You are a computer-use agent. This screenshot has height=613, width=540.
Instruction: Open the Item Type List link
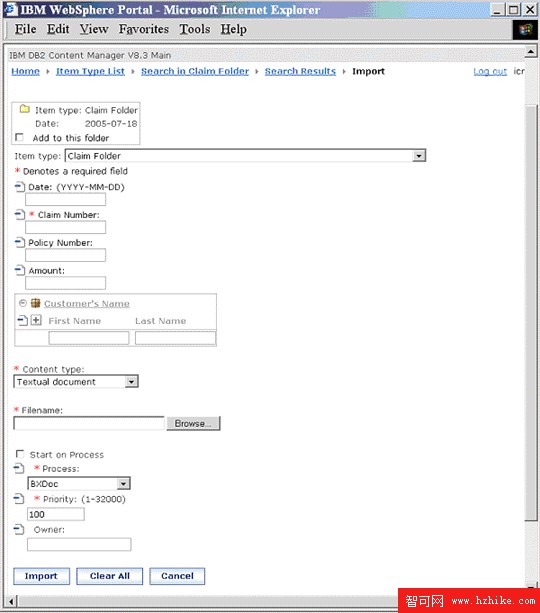[90, 72]
